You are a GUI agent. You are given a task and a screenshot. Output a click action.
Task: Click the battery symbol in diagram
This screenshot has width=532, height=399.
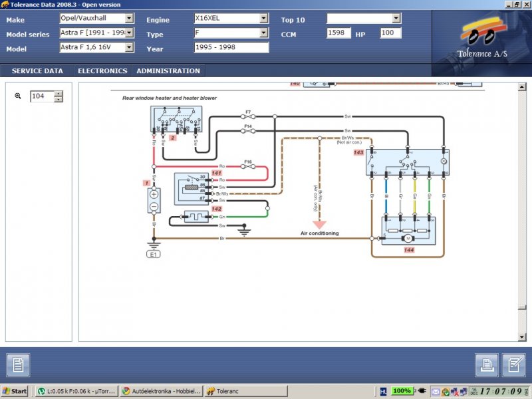pos(154,201)
